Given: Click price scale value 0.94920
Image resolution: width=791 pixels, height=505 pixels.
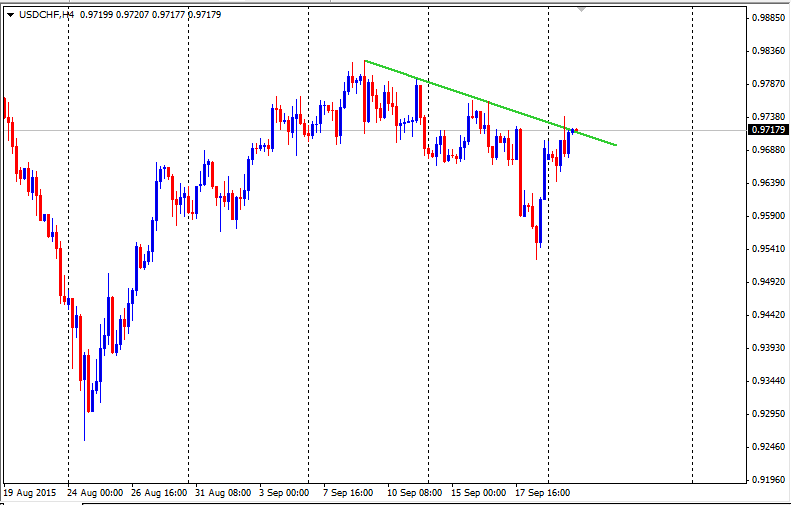Looking at the screenshot, I should click(768, 282).
